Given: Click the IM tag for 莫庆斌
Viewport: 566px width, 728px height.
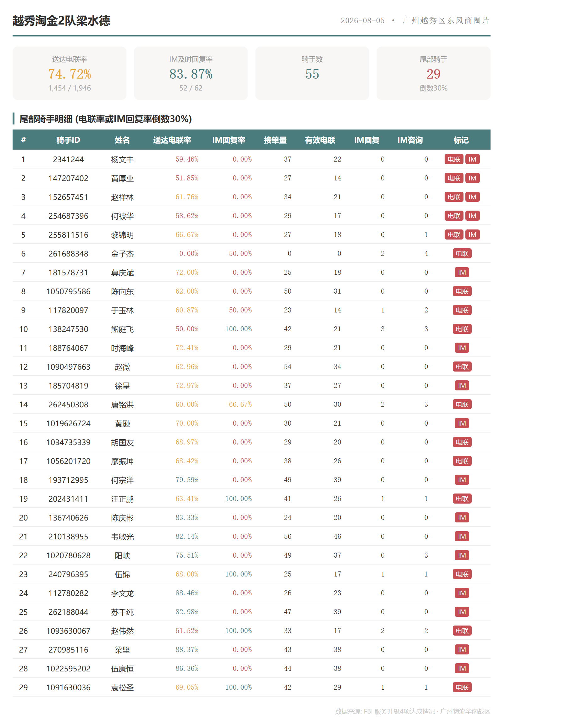Looking at the screenshot, I should pyautogui.click(x=462, y=272).
